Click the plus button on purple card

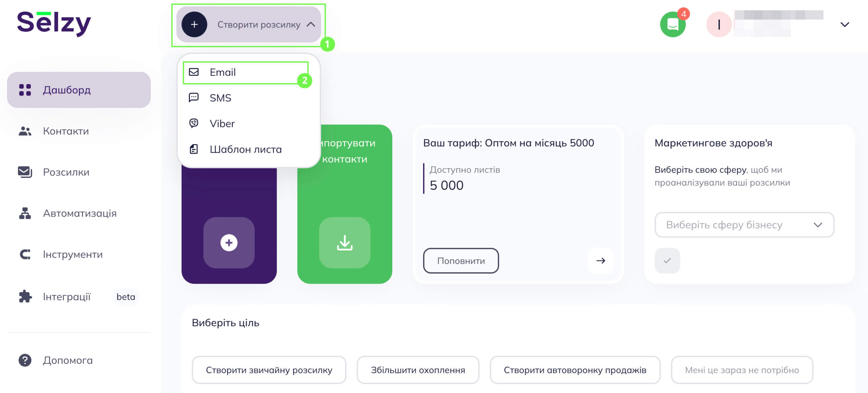click(229, 243)
